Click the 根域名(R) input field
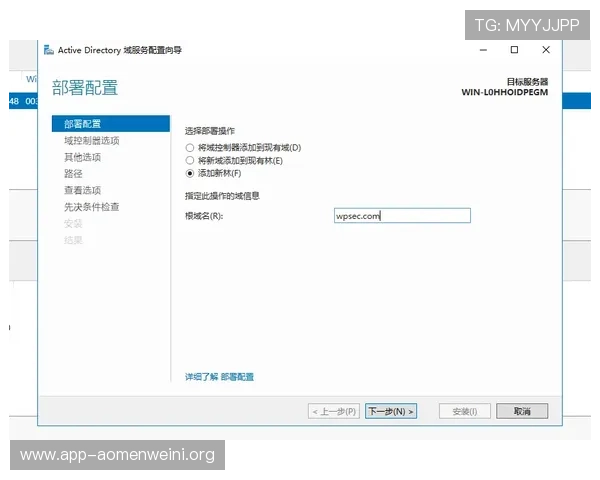Image resolution: width=600 pixels, height=480 pixels. (402, 216)
